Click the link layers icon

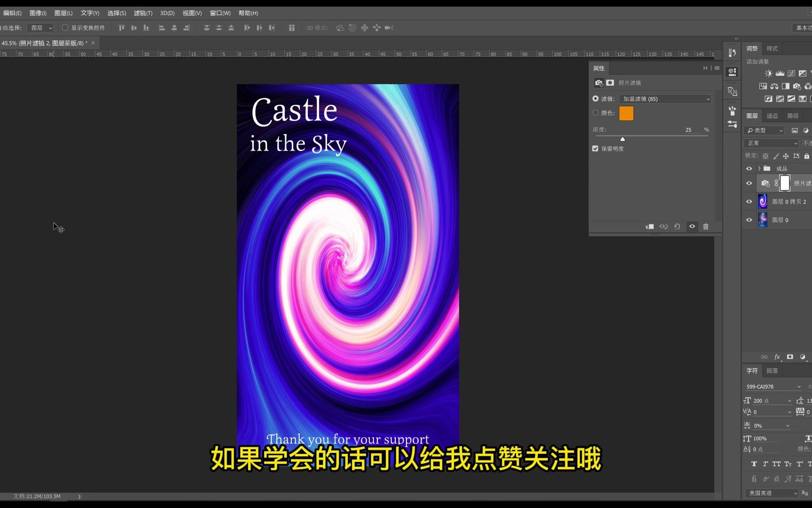765,357
